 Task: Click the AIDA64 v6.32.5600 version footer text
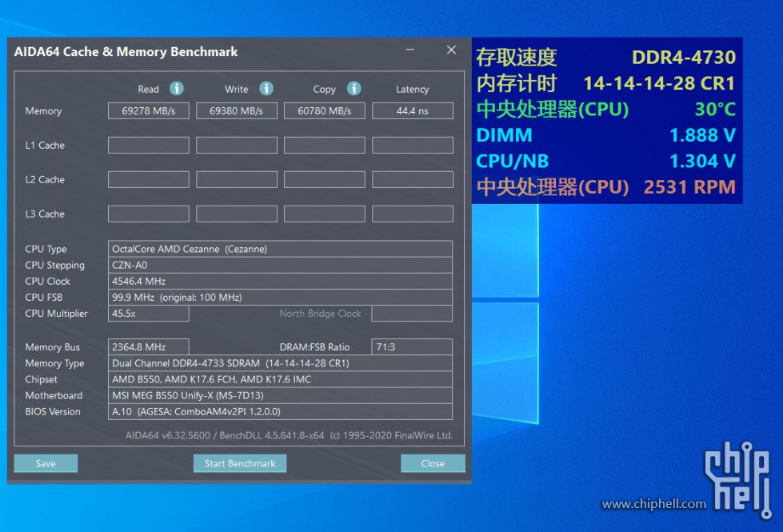coord(290,435)
